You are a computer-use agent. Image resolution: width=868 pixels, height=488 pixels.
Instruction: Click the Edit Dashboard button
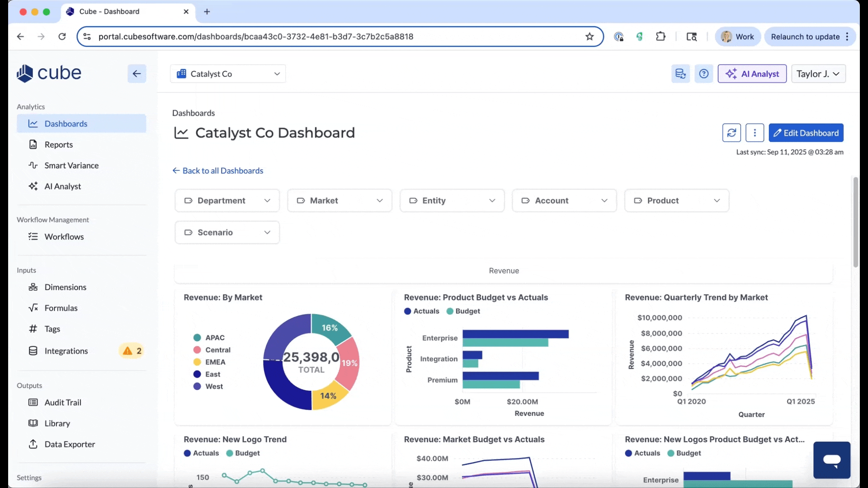point(806,133)
